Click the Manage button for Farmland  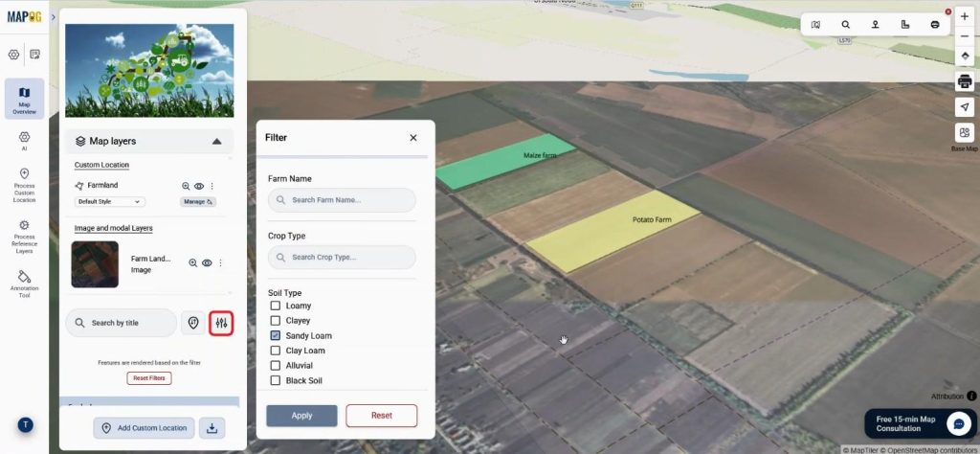click(198, 202)
